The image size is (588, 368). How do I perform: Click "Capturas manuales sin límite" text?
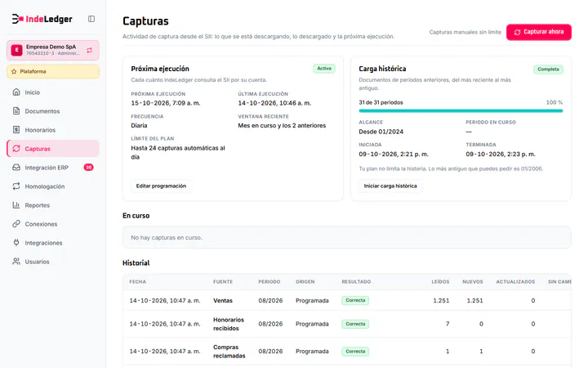465,32
